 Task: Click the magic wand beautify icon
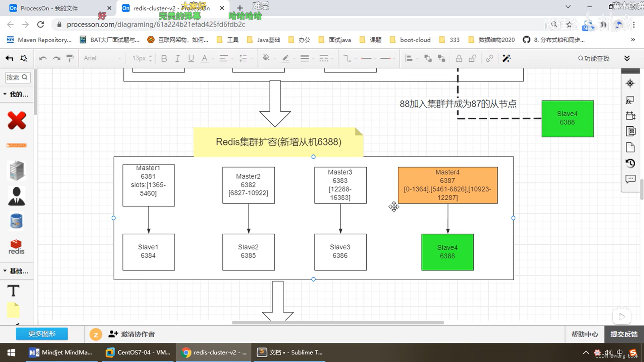click(x=506, y=58)
